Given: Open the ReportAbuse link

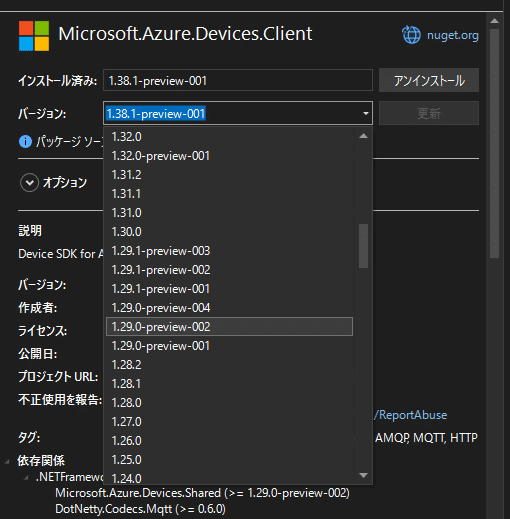Looking at the screenshot, I should click(410, 415).
